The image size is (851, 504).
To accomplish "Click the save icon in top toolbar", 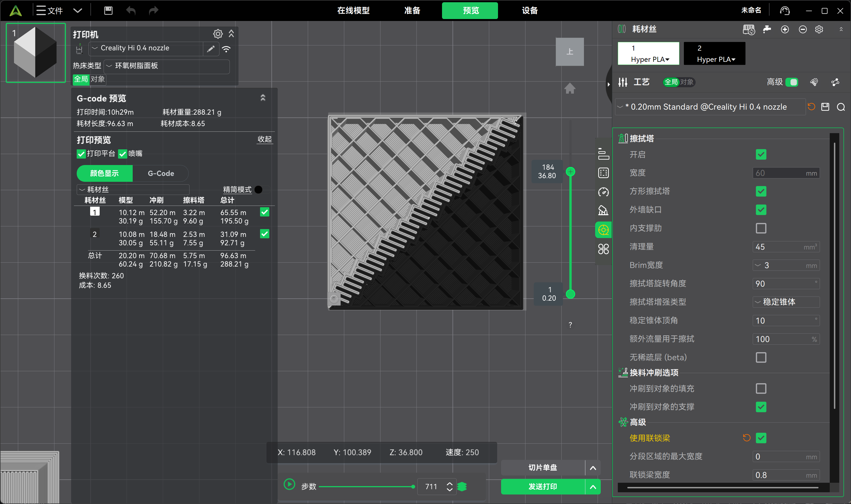I will [x=108, y=11].
